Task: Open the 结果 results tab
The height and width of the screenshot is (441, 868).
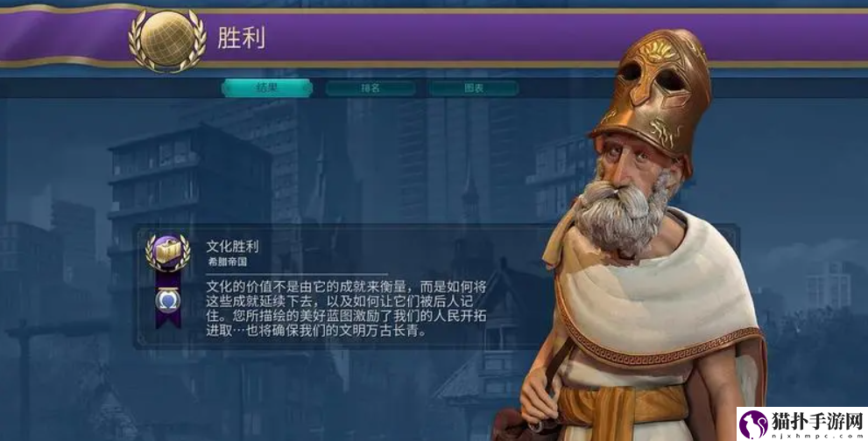Action: [x=267, y=88]
